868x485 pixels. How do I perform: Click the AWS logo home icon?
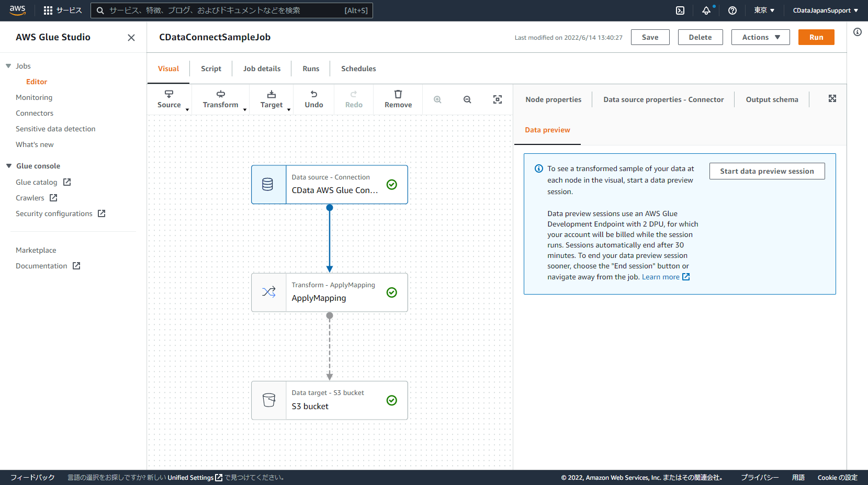(x=17, y=10)
